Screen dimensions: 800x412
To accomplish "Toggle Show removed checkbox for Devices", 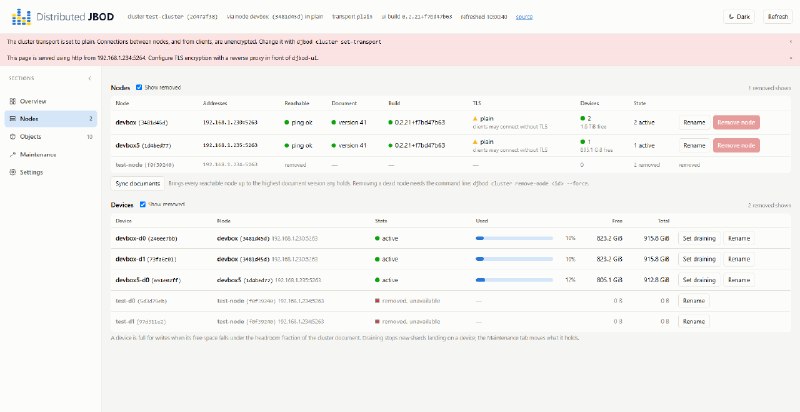I will tap(143, 204).
